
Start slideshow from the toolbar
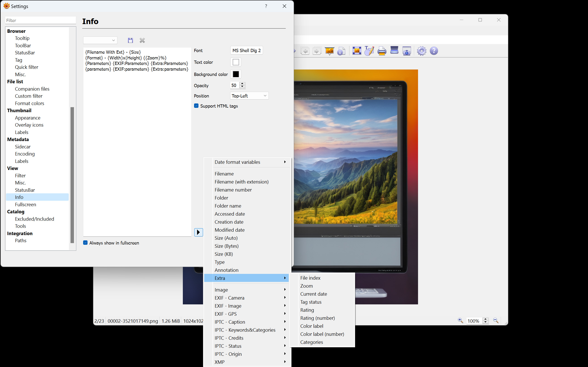pyautogui.click(x=329, y=51)
